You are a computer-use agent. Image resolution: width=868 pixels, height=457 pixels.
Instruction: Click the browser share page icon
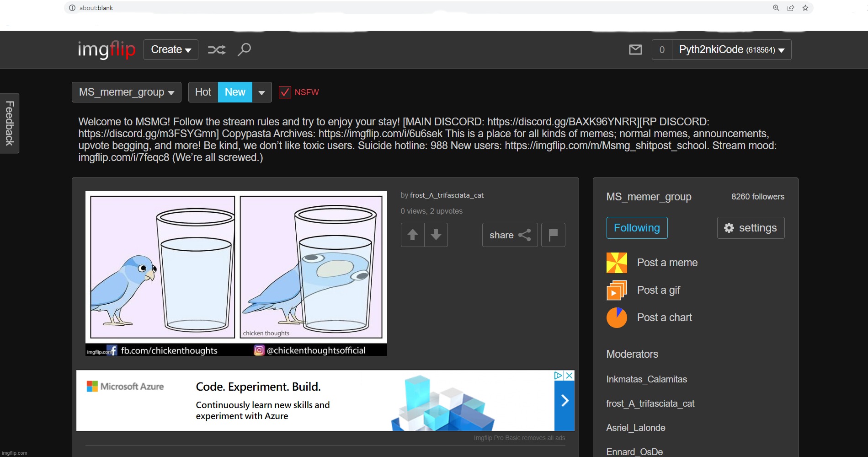pos(790,8)
